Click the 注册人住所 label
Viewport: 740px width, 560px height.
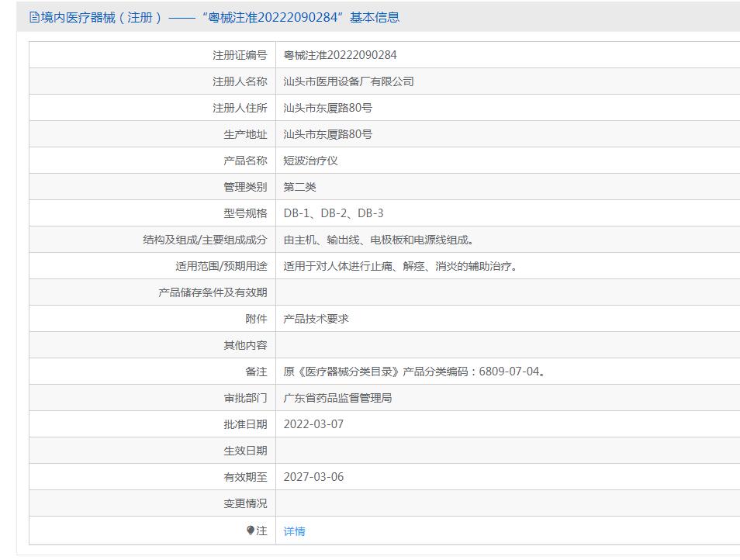click(240, 108)
